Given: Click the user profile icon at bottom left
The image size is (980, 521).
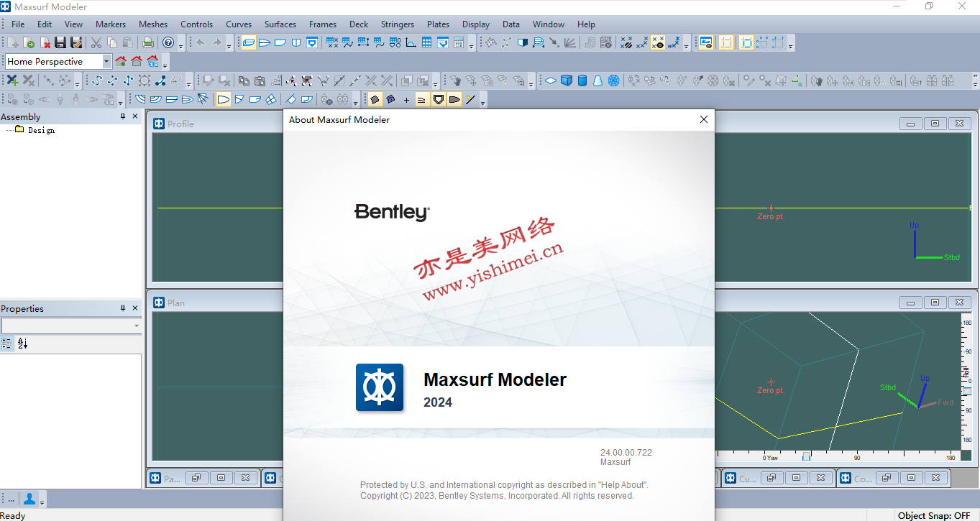Looking at the screenshot, I should (x=29, y=498).
